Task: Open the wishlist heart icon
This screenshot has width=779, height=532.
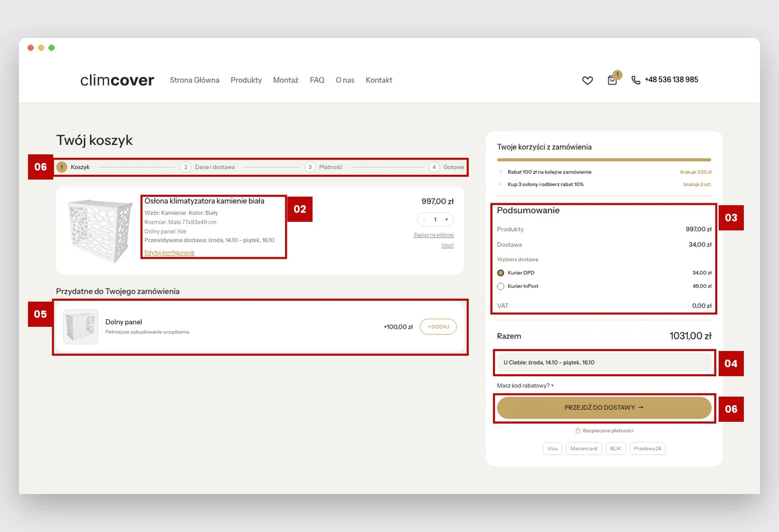Action: pyautogui.click(x=588, y=80)
